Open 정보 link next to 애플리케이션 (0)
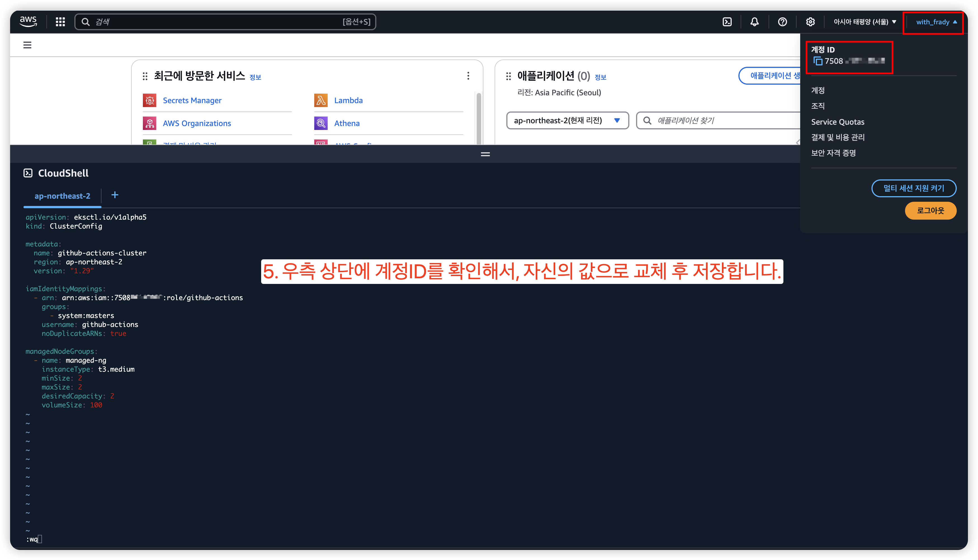 pyautogui.click(x=600, y=77)
